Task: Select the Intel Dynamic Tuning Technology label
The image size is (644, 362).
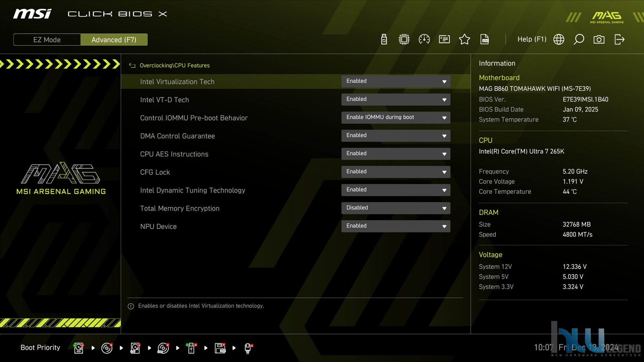Action: [x=193, y=190]
